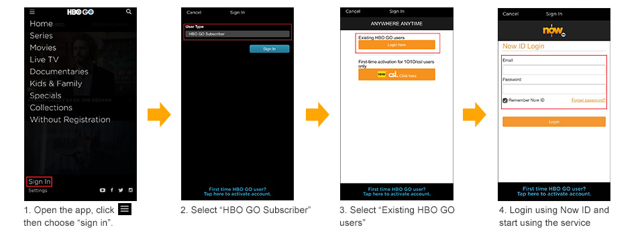Screen dimensions: 644x250
Task: Tap Cancel on the Now ID Login screen
Action: tap(511, 14)
